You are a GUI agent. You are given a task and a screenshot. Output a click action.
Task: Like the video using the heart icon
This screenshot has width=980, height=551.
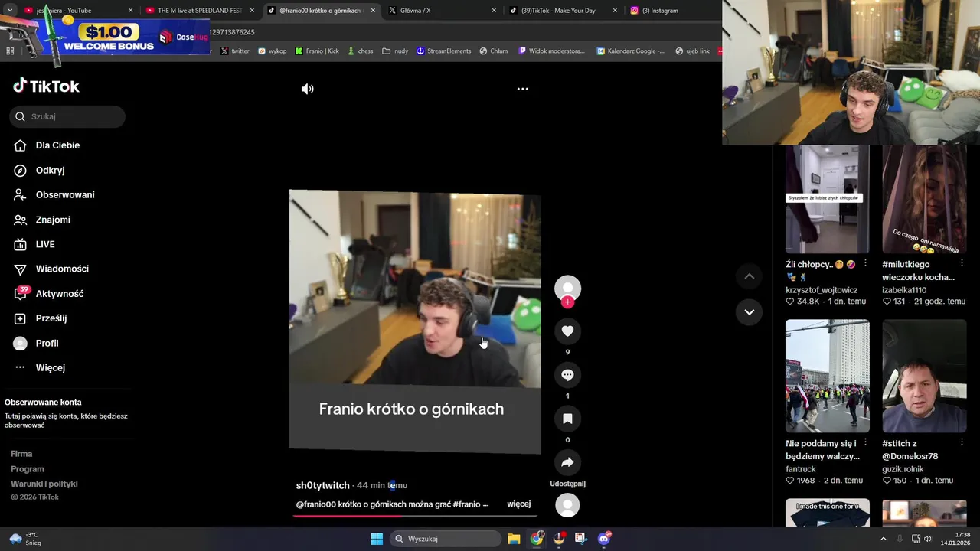tap(567, 331)
